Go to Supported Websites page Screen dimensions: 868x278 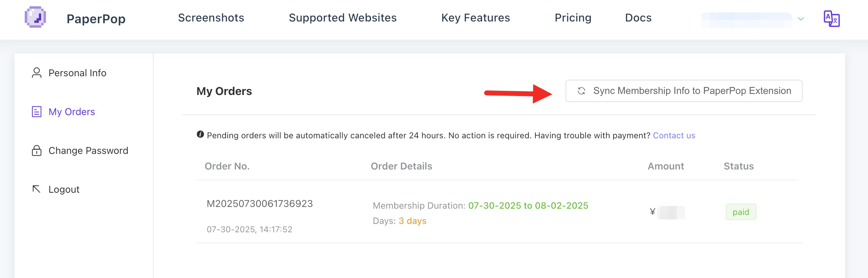pyautogui.click(x=343, y=18)
